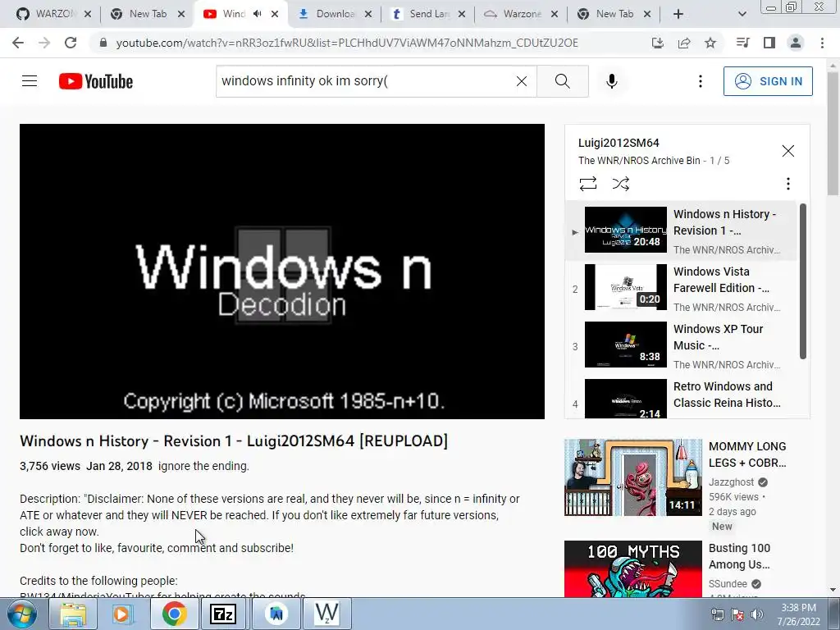Open YouTube hamburger guide menu
840x630 pixels.
(30, 81)
